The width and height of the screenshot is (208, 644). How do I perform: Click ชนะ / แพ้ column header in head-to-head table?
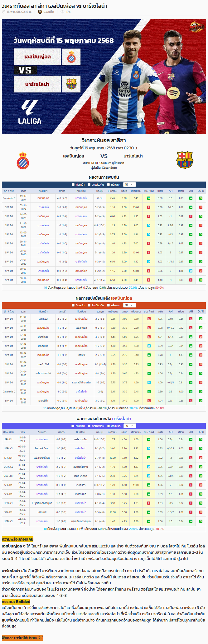pos(149,191)
